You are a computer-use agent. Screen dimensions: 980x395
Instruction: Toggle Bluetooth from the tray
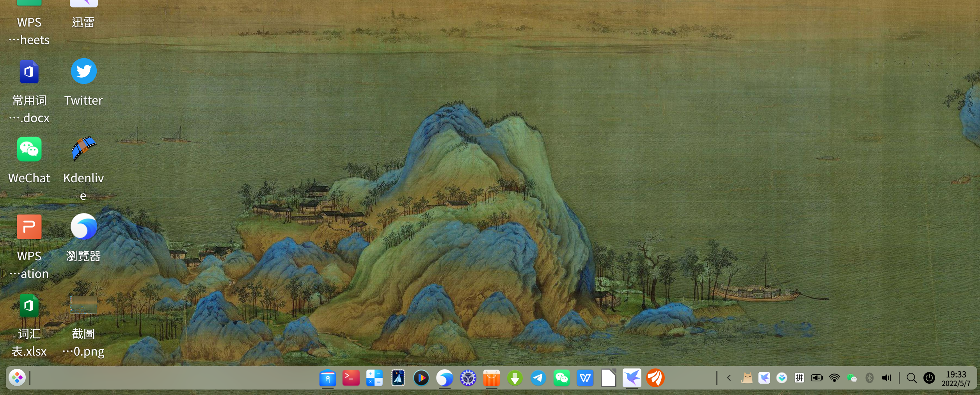point(869,378)
